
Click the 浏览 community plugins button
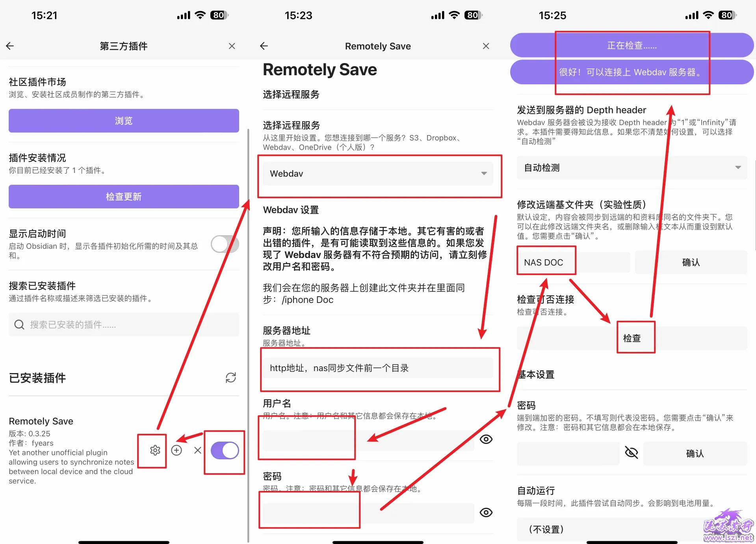coord(124,121)
